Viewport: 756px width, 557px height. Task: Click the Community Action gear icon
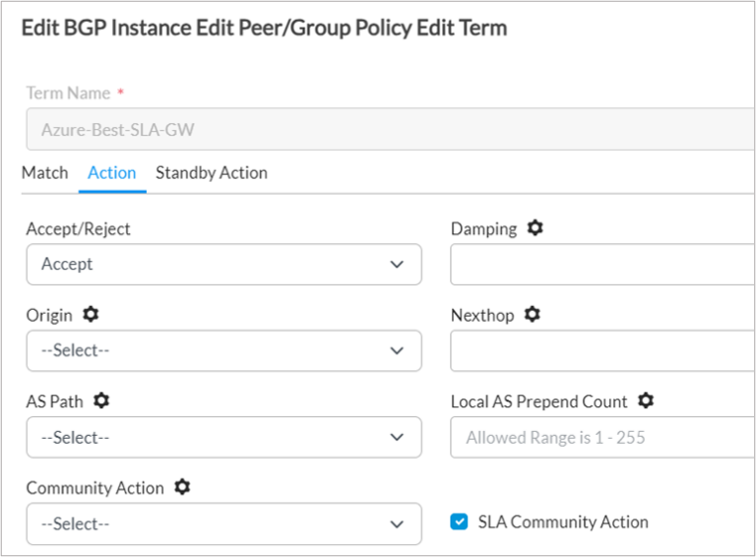coord(182,488)
